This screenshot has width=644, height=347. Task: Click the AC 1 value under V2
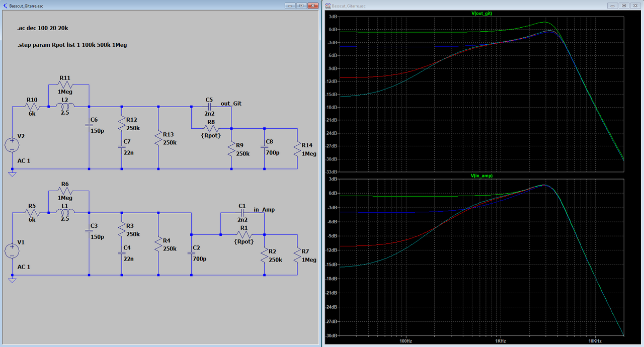pyautogui.click(x=24, y=161)
